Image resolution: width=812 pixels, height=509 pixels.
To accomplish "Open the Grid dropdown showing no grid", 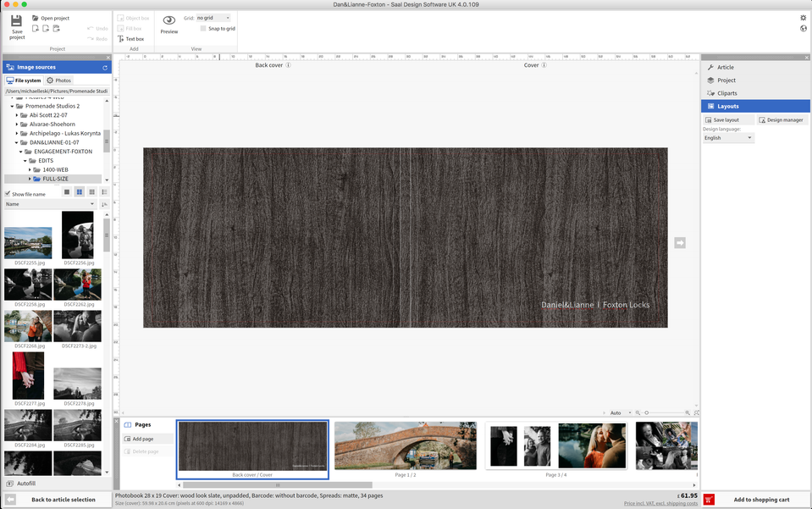I will point(213,18).
